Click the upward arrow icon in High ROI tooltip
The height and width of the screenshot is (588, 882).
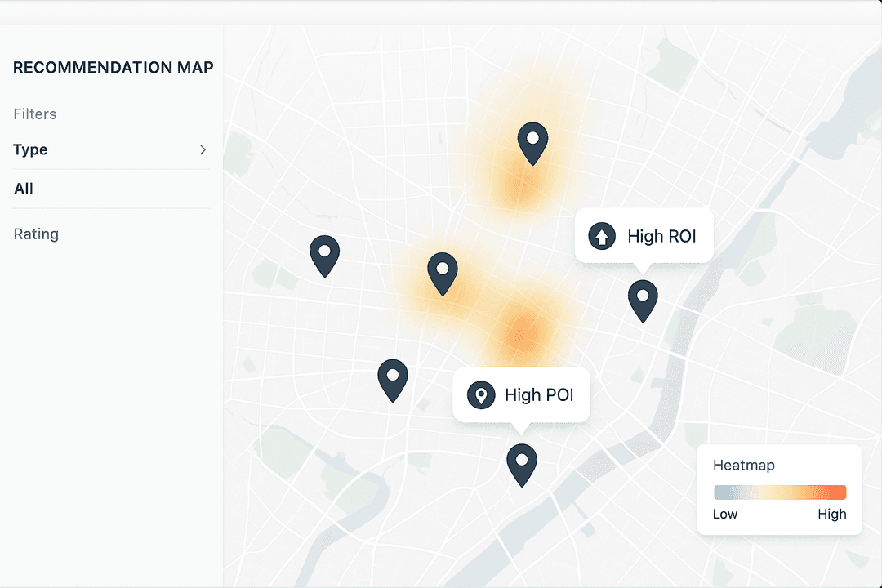(x=602, y=236)
